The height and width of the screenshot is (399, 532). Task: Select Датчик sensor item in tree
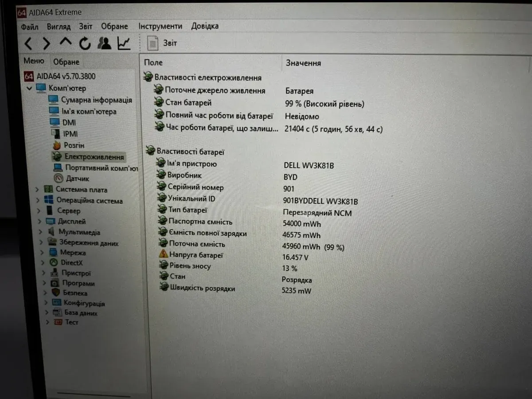click(x=77, y=179)
